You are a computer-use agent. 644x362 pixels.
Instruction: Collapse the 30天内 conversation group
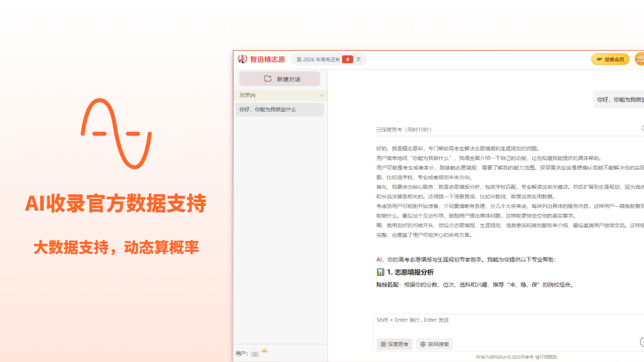pyautogui.click(x=322, y=96)
